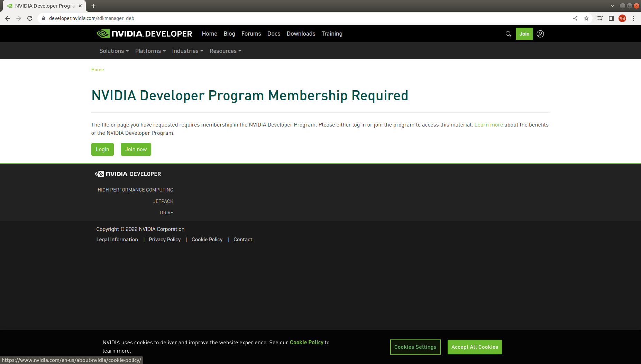The image size is (641, 364).
Task: Open the Blog nav item
Action: tap(229, 34)
